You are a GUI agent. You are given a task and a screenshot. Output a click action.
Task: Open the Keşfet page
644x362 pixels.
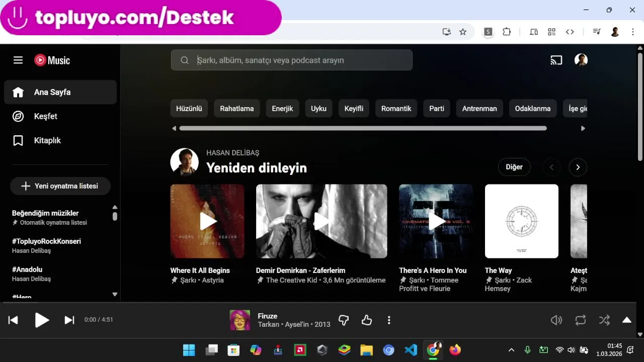[x=60, y=116]
